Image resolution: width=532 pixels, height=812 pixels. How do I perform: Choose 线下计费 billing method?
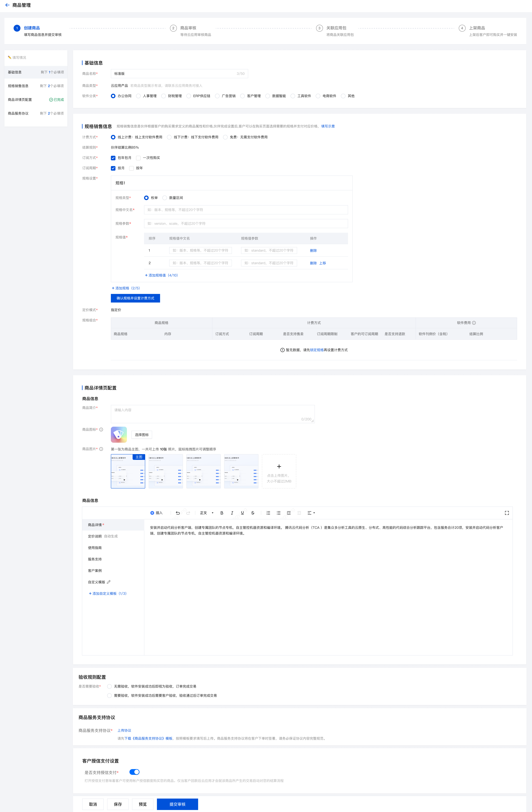[x=169, y=137]
